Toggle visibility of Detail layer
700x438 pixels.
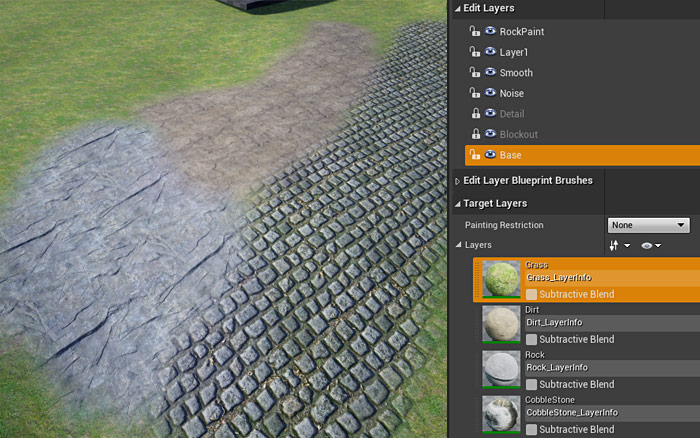[x=490, y=113]
